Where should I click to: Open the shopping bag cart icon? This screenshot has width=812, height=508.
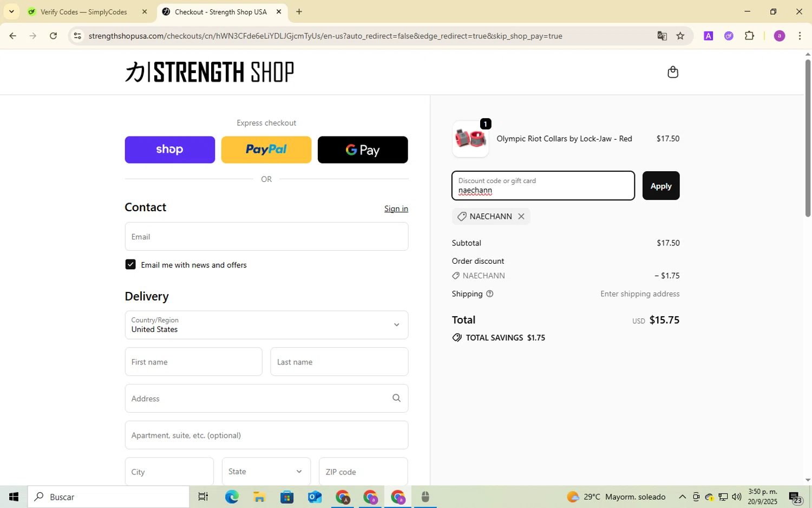click(x=673, y=72)
